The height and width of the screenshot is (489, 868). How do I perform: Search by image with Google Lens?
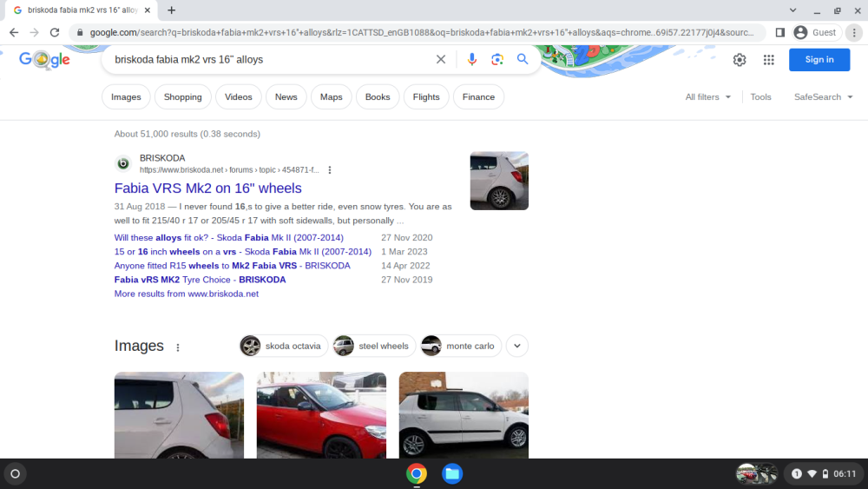click(497, 59)
